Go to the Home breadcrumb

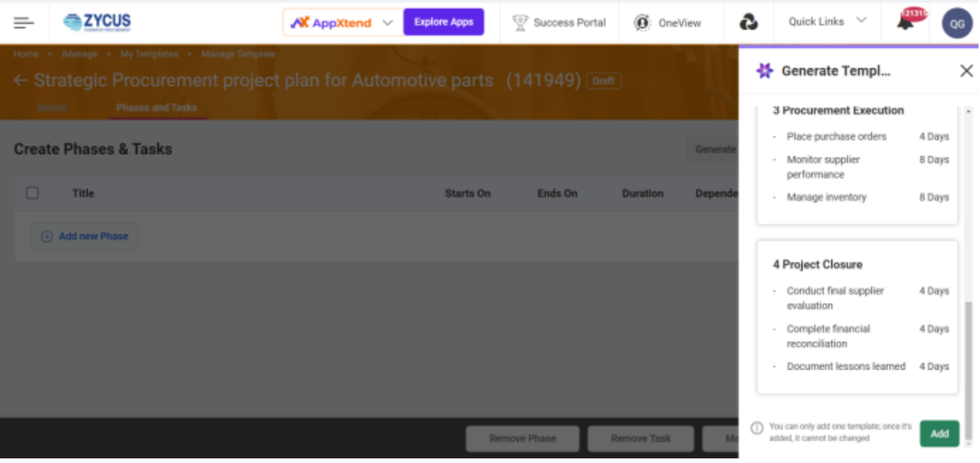[x=26, y=54]
